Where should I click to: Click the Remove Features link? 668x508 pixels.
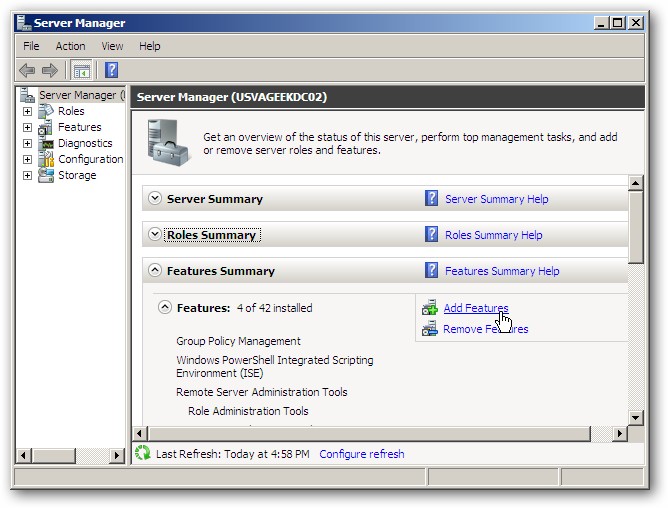click(486, 329)
